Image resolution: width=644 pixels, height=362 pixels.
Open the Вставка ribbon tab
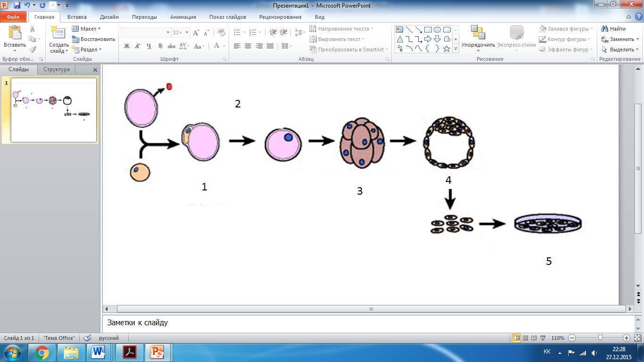pyautogui.click(x=77, y=17)
